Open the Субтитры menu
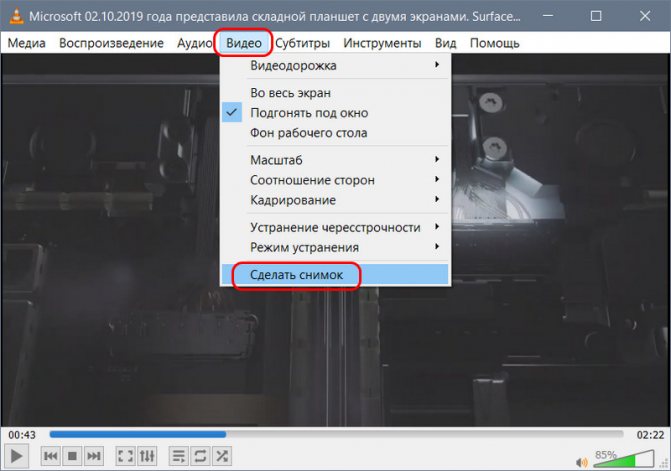This screenshot has width=671, height=471. (302, 43)
